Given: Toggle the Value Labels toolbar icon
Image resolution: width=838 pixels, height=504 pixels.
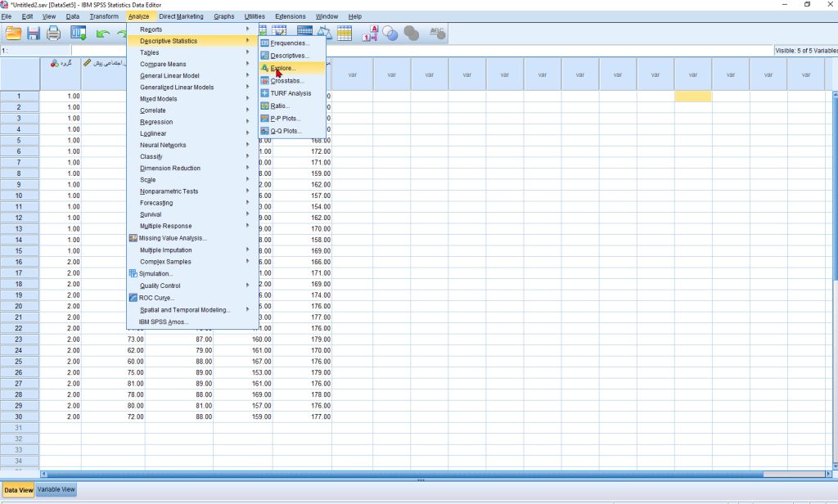Looking at the screenshot, I should 370,34.
